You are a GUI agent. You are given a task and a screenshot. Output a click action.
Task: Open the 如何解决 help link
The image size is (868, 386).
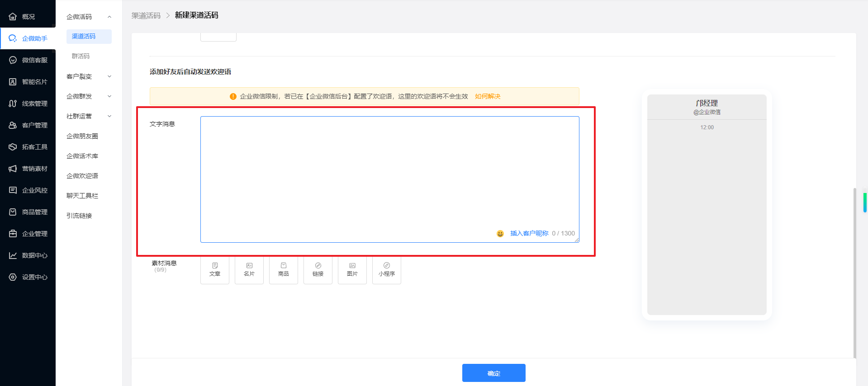click(488, 96)
